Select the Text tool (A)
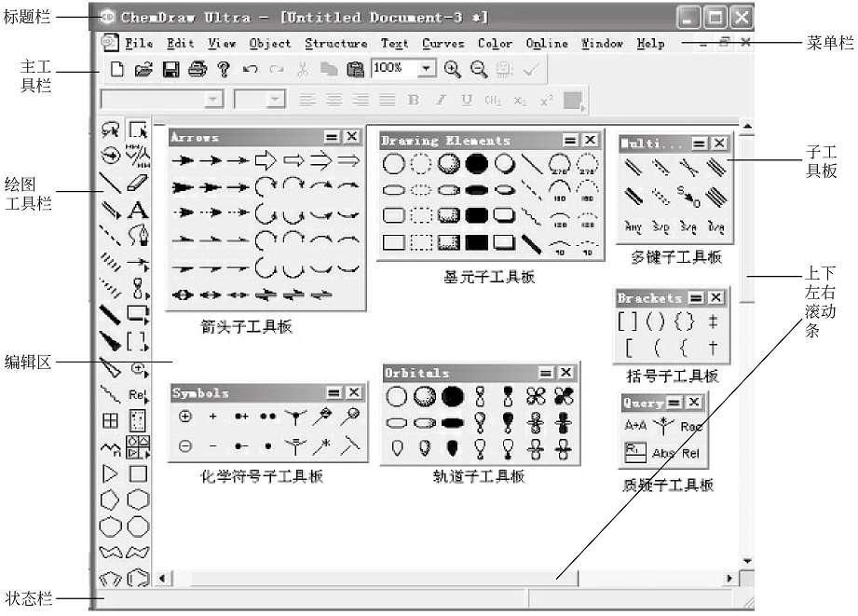 [x=137, y=210]
